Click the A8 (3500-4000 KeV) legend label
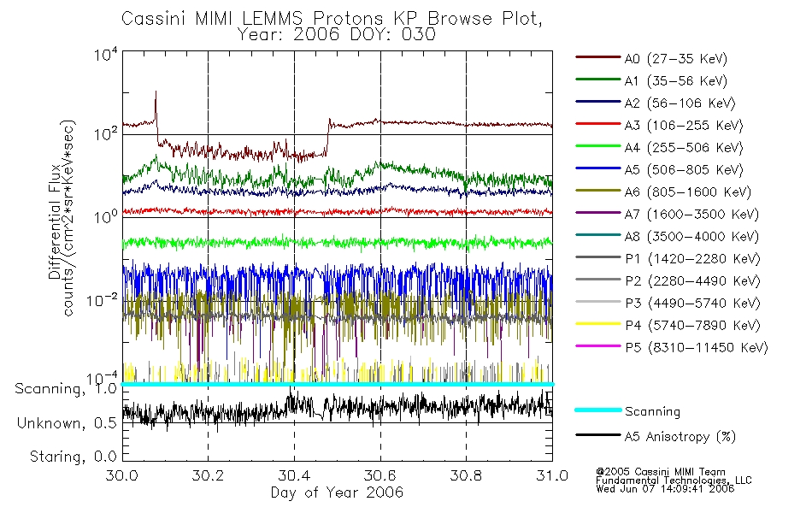812x513 pixels. pyautogui.click(x=691, y=238)
